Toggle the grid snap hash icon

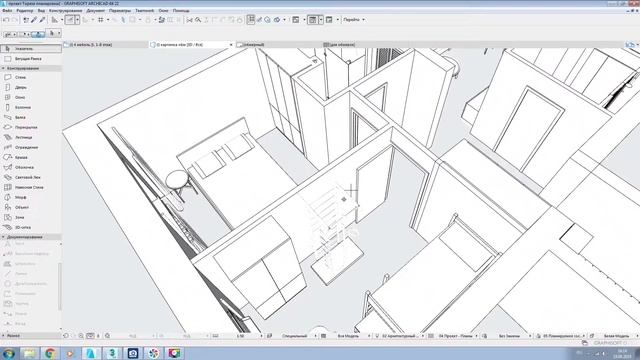tap(100, 20)
